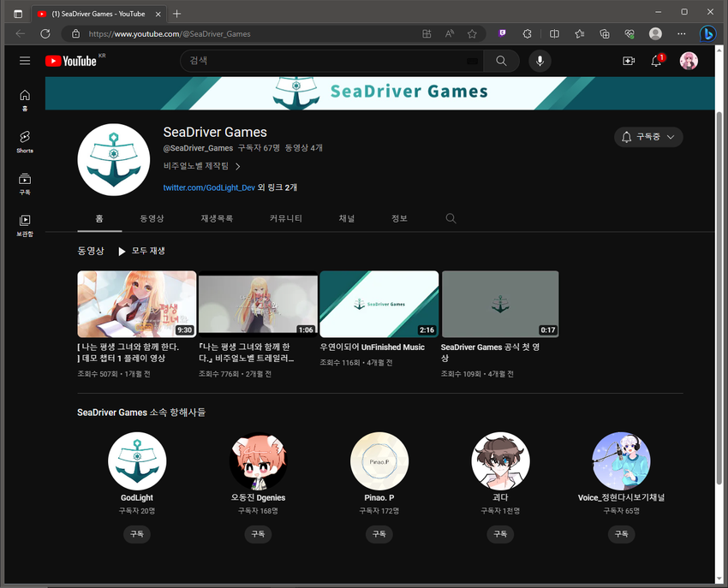Viewport: 728px width, 588px height.
Task: Open the Twitch extension icon
Action: coord(502,33)
